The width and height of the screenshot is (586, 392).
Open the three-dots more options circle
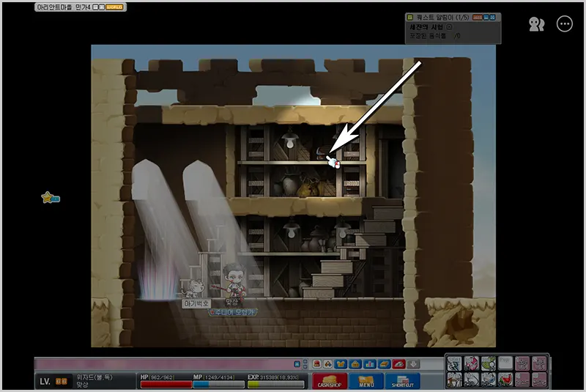pyautogui.click(x=564, y=24)
